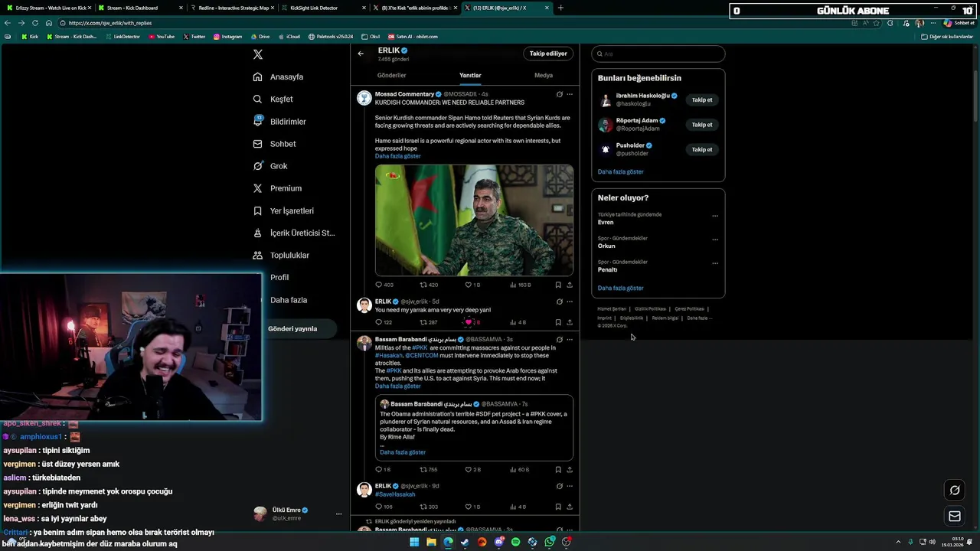Bookmark the Mossad Commentary post
This screenshot has height=551, width=980.
click(x=558, y=285)
